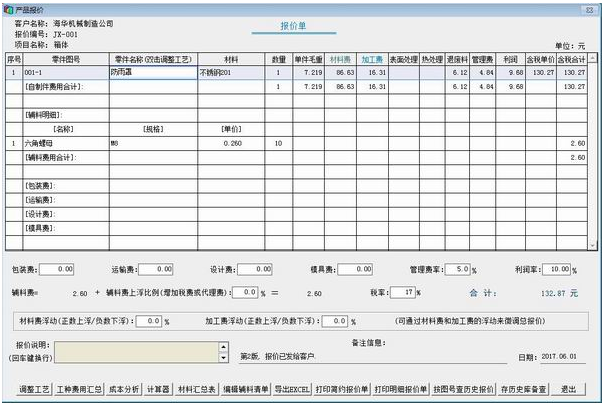Edit the 税率 field showing 17
This screenshot has height=411, width=607.
(403, 292)
